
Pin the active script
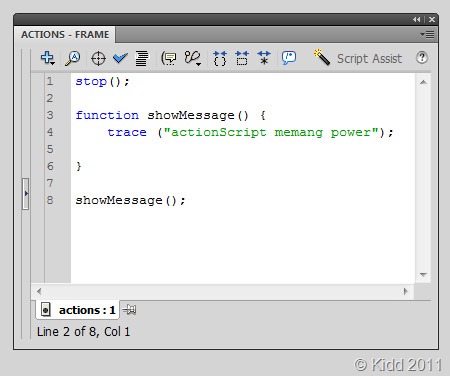coord(129,310)
